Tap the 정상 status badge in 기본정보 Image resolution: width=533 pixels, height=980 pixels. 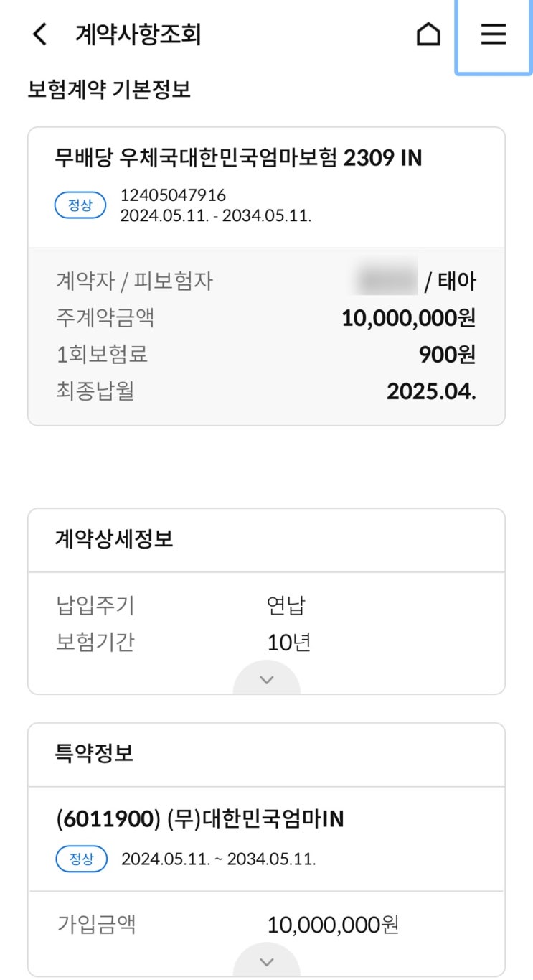tap(80, 205)
